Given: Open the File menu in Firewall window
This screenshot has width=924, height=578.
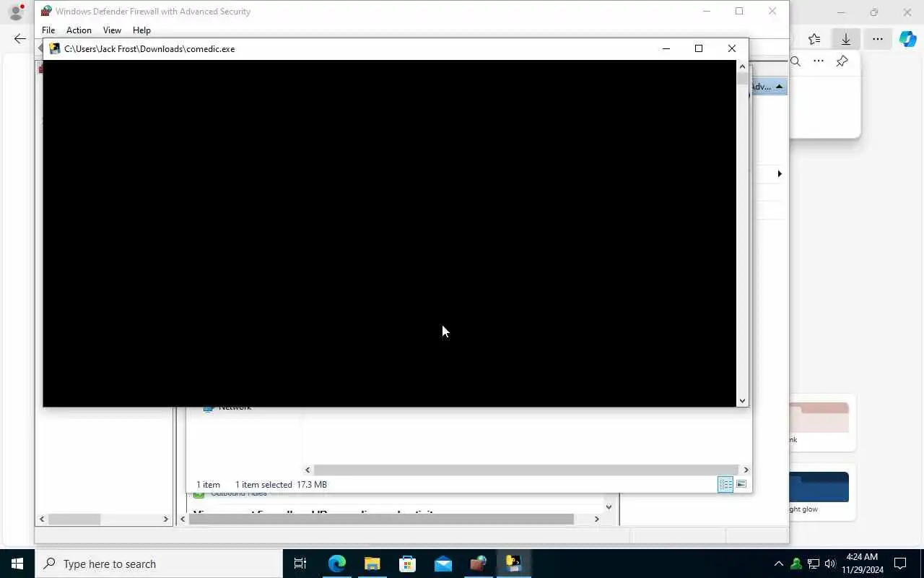Looking at the screenshot, I should (48, 30).
